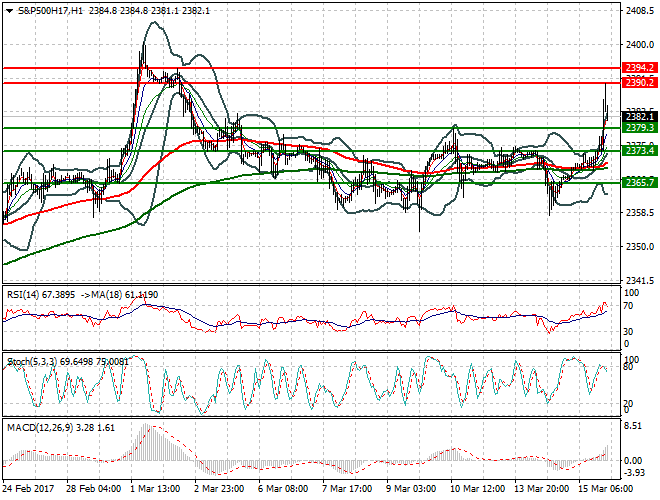Click the 2350.0 value on price scale
The width and height of the screenshot is (660, 500).
(638, 247)
